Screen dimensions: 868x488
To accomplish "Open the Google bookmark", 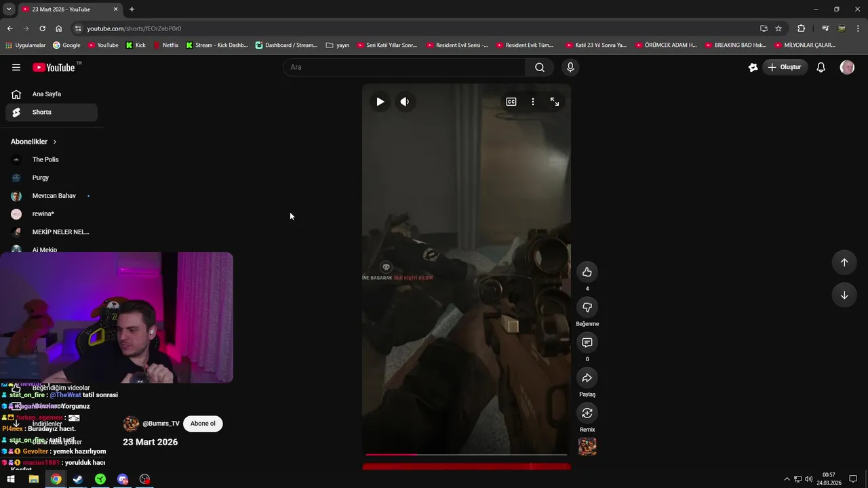I will (66, 45).
